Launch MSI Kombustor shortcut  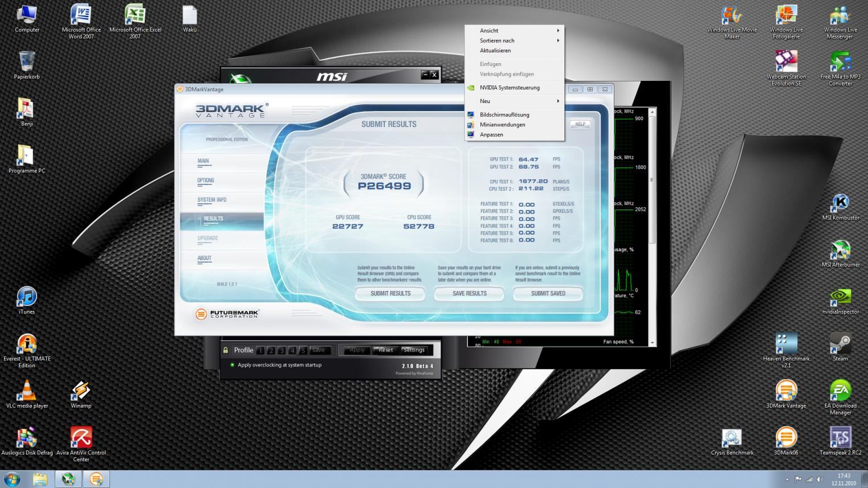[840, 207]
